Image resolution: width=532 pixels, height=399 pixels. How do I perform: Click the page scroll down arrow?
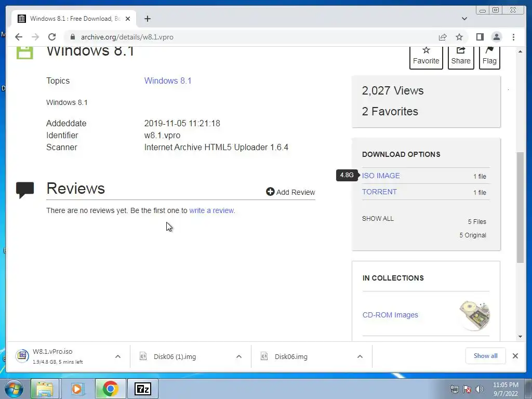point(520,337)
